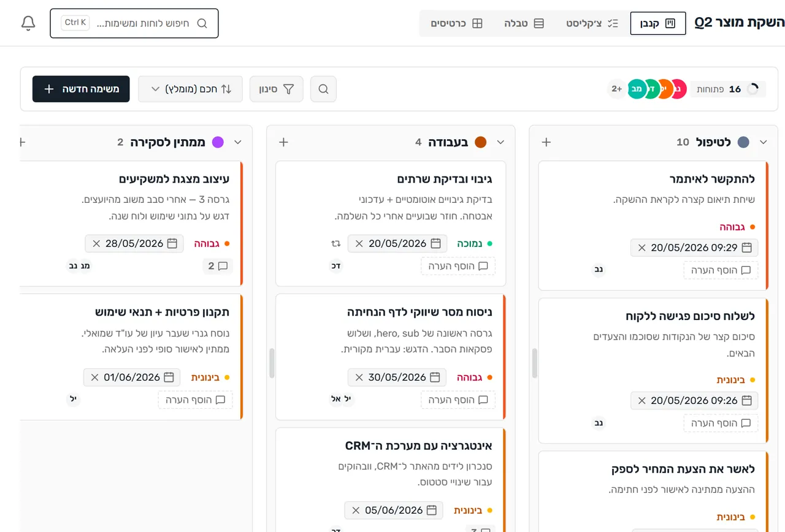
Task: Clear the date 28/05/2026
Action: 96,243
